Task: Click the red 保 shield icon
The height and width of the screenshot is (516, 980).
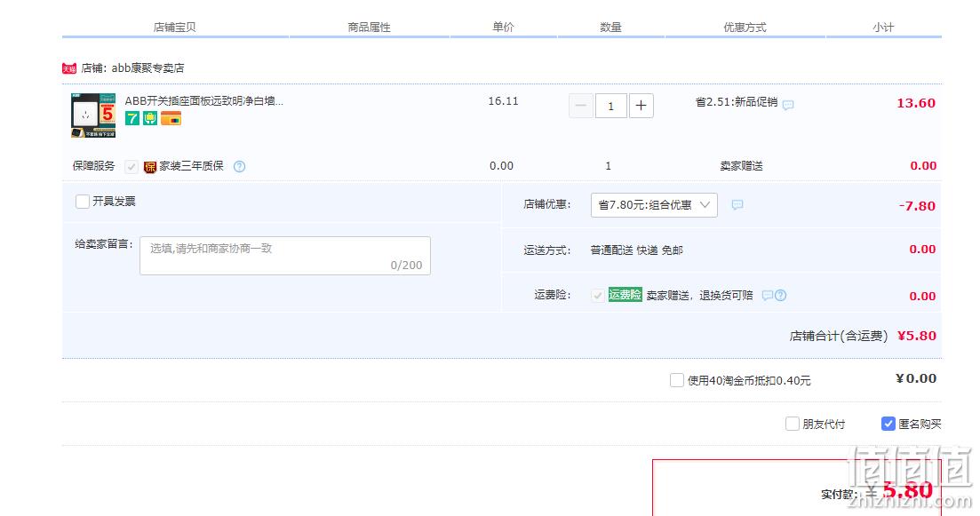Action: (x=150, y=167)
